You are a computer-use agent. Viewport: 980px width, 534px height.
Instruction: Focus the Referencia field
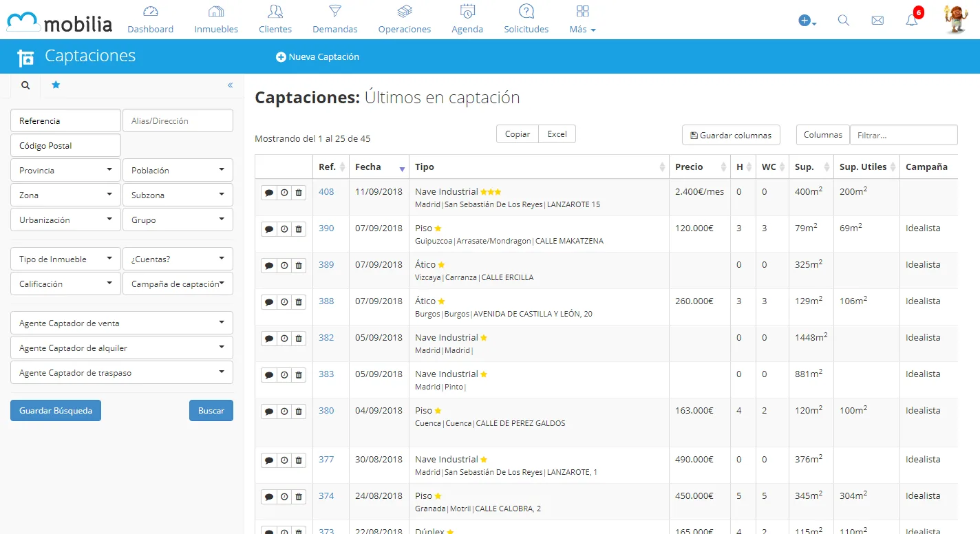point(66,120)
